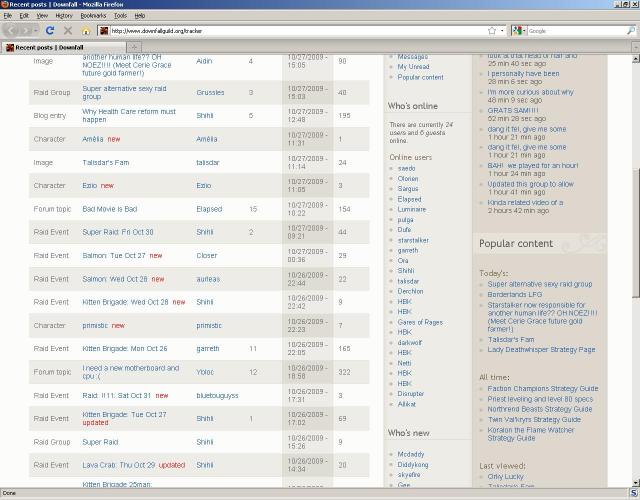640x500 pixels.
Task: Open a new tab with the plus button
Action: (134, 47)
